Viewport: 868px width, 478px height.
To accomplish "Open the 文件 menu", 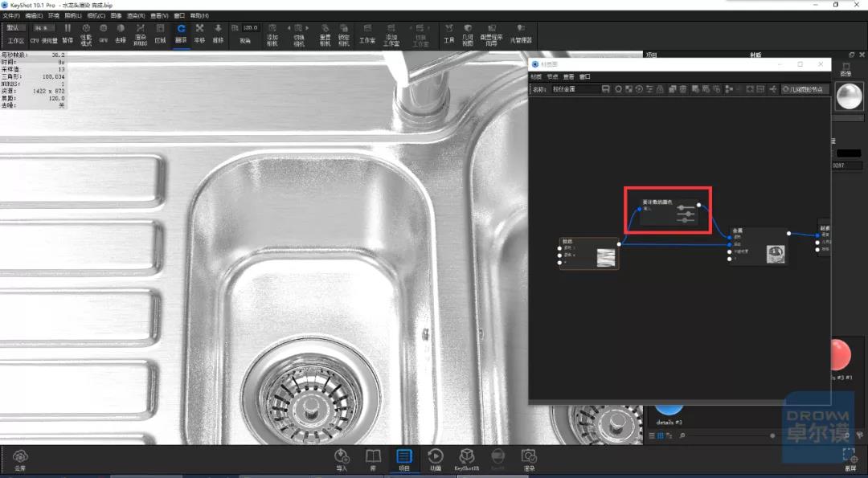I will tap(10, 16).
